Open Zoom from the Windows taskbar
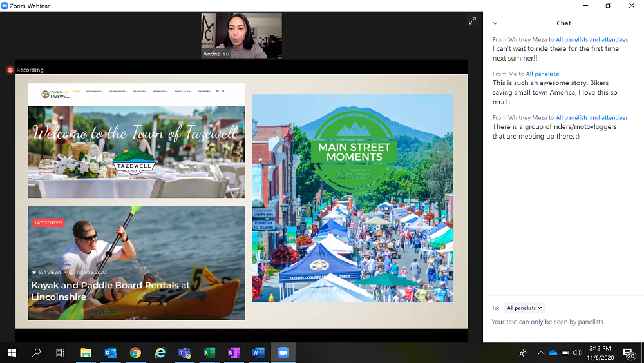 (282, 353)
